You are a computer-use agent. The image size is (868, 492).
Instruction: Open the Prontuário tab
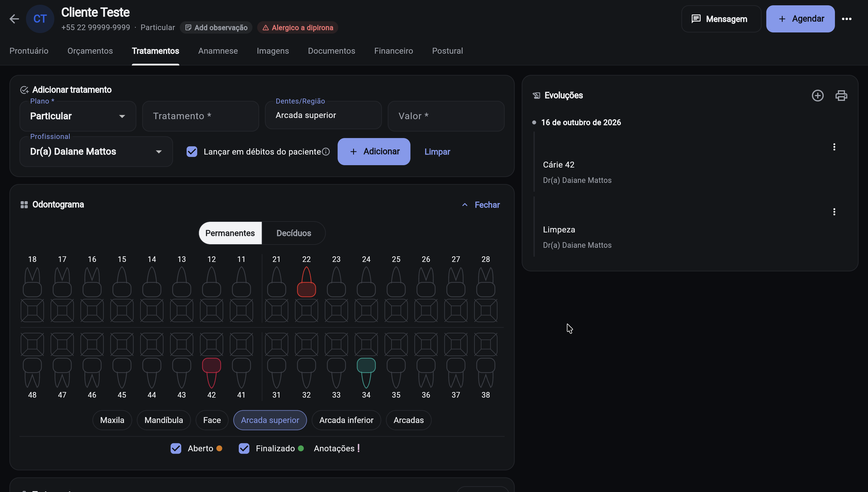(x=29, y=51)
